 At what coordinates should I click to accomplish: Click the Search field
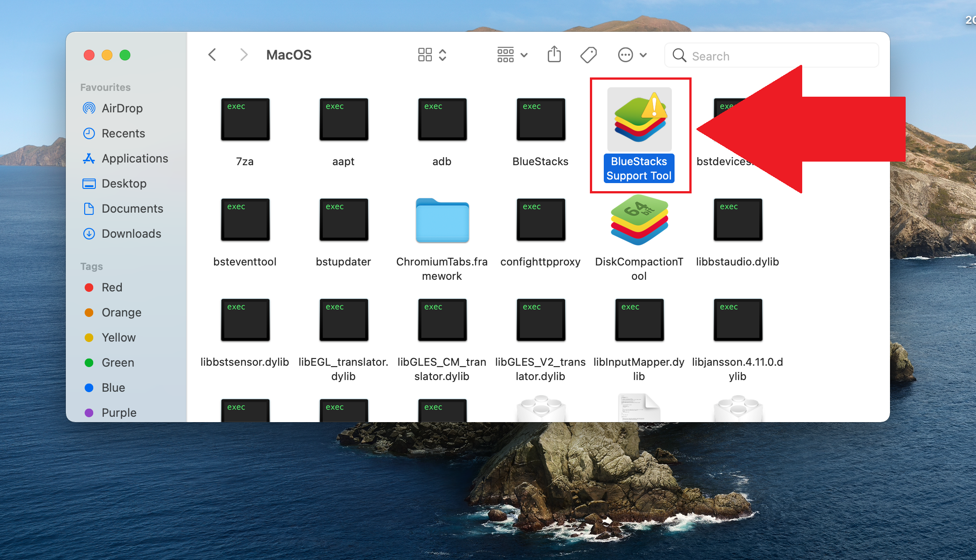(x=771, y=56)
